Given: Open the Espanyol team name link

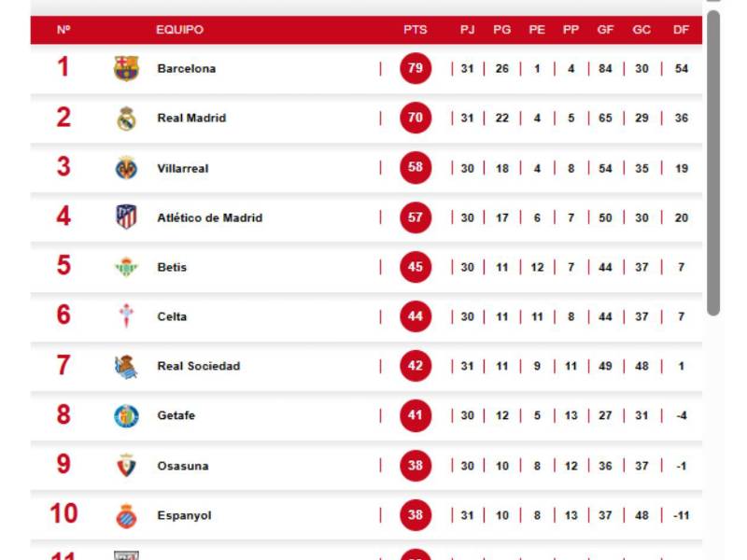Looking at the screenshot, I should [184, 514].
